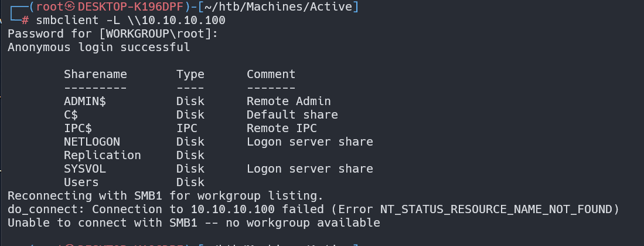Image resolution: width=644 pixels, height=246 pixels.
Task: Click the NETLOGON share name
Action: click(92, 141)
